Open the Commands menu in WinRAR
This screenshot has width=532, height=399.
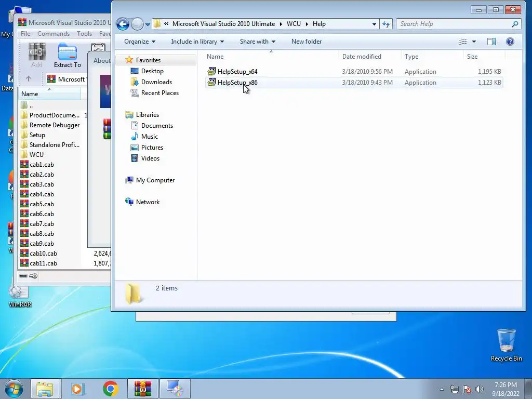coord(54,34)
